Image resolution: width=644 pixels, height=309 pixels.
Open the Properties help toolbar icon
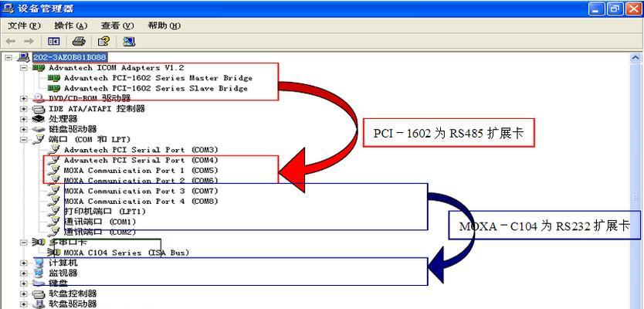coord(103,42)
